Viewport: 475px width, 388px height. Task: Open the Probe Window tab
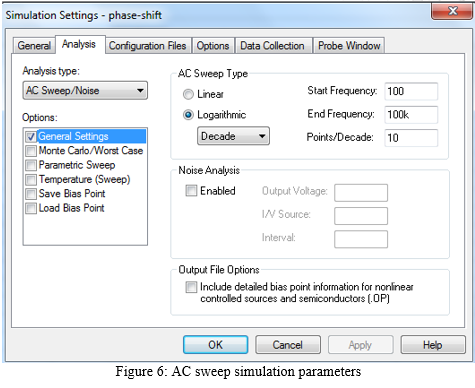click(349, 45)
